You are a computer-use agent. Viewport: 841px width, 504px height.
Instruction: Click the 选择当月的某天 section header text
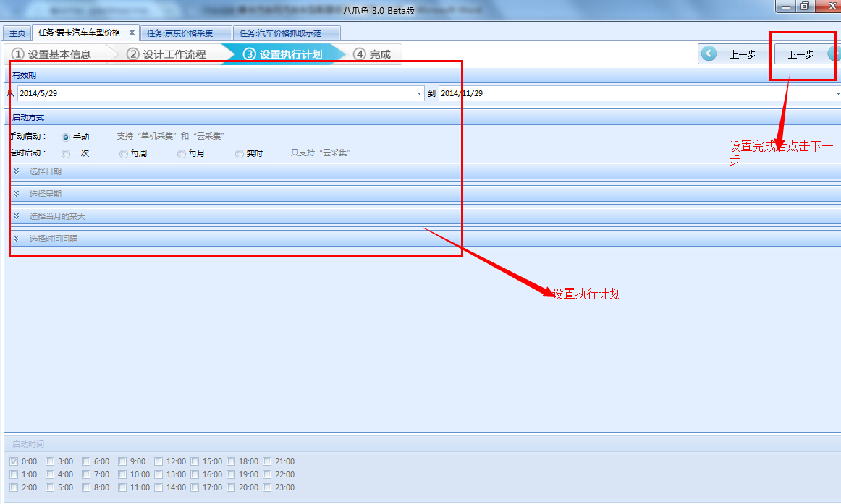click(57, 216)
